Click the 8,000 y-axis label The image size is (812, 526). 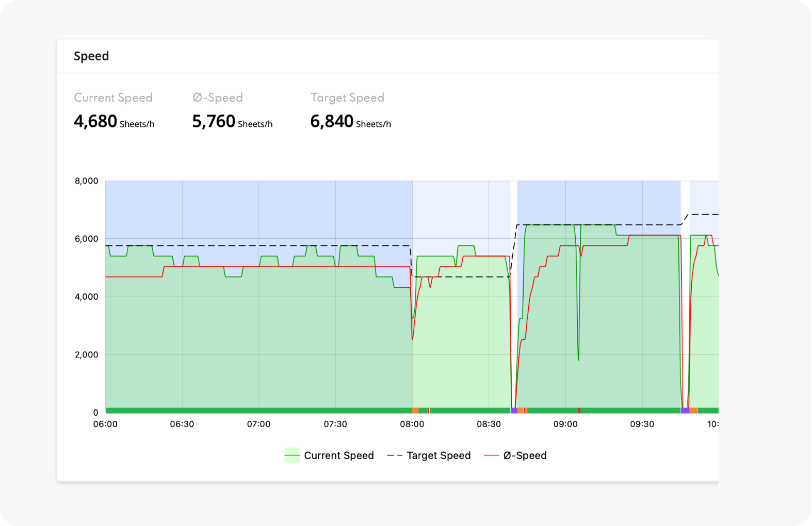(x=86, y=181)
